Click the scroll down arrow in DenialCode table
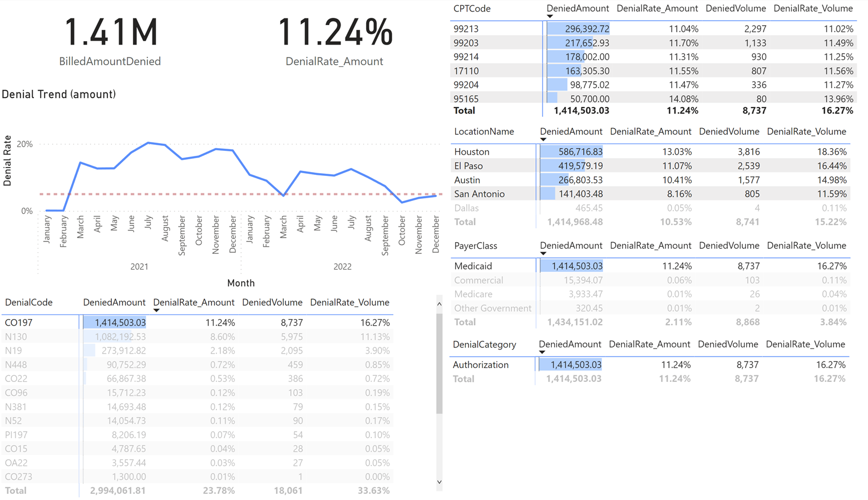868x500 pixels. click(439, 482)
